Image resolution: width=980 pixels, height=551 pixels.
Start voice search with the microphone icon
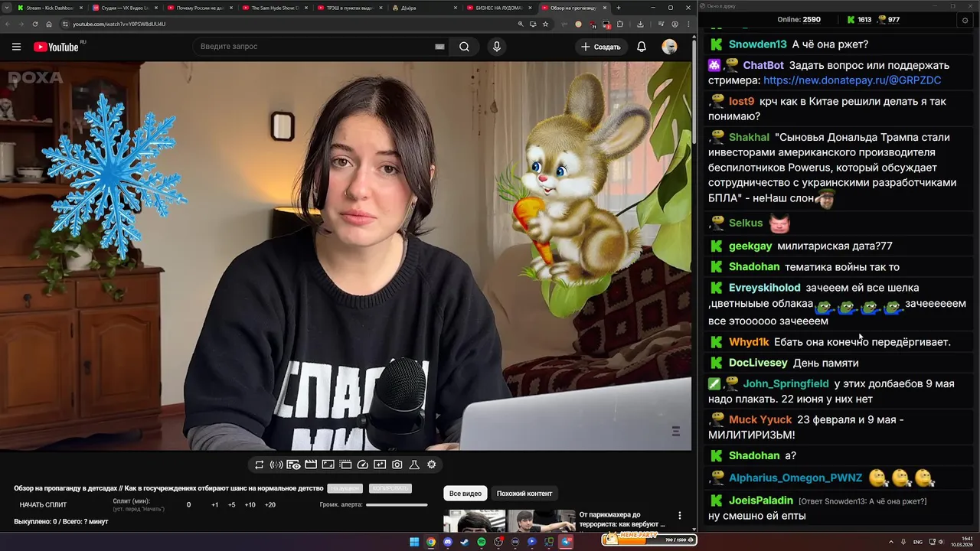[496, 47]
